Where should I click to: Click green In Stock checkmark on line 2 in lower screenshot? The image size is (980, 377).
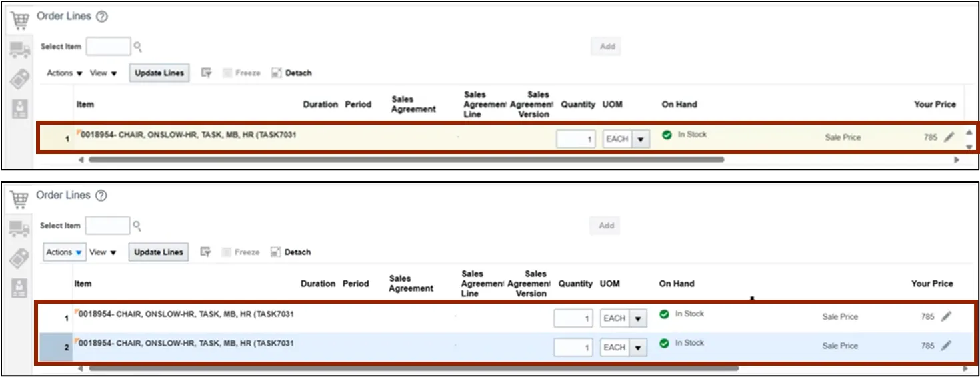(x=664, y=343)
